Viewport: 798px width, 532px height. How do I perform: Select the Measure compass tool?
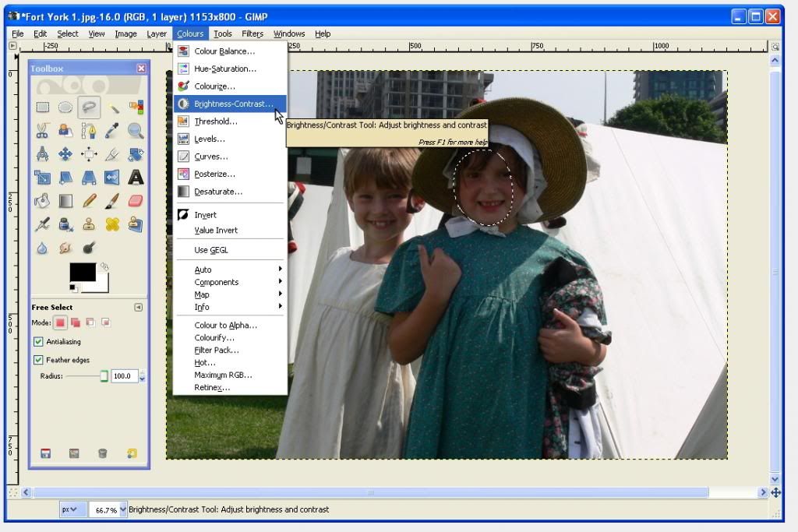coord(42,154)
